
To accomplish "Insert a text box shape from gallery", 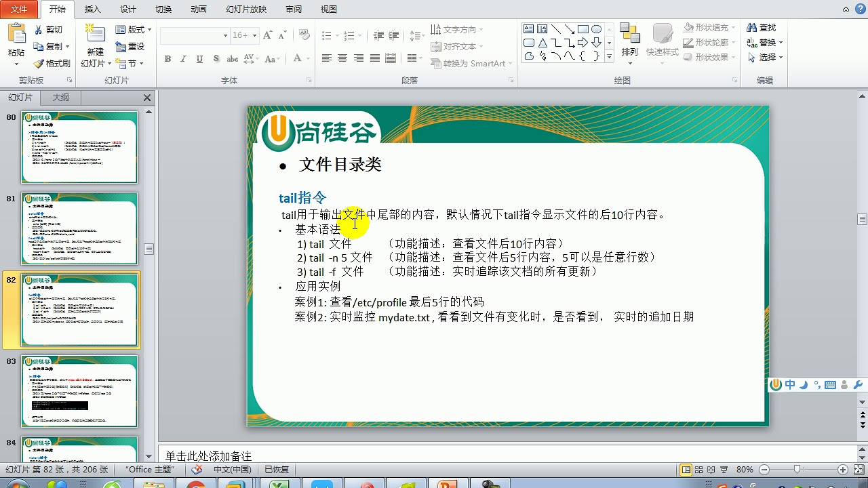I will (528, 29).
